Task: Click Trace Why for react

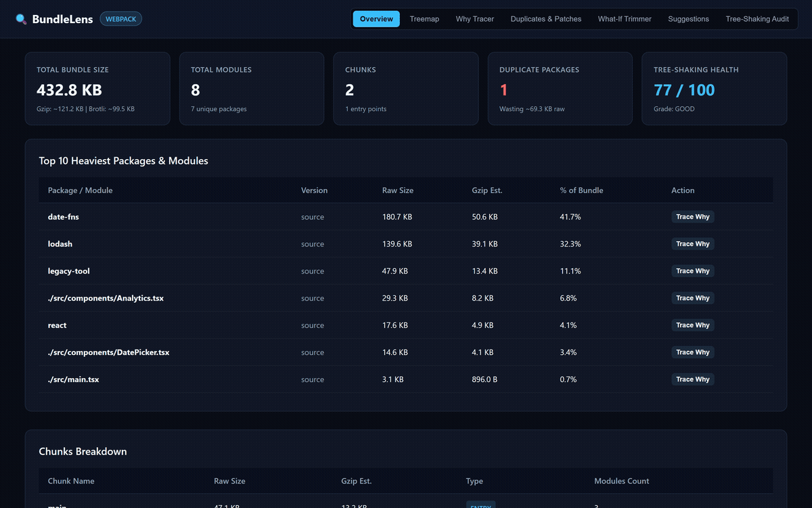Action: (693, 325)
